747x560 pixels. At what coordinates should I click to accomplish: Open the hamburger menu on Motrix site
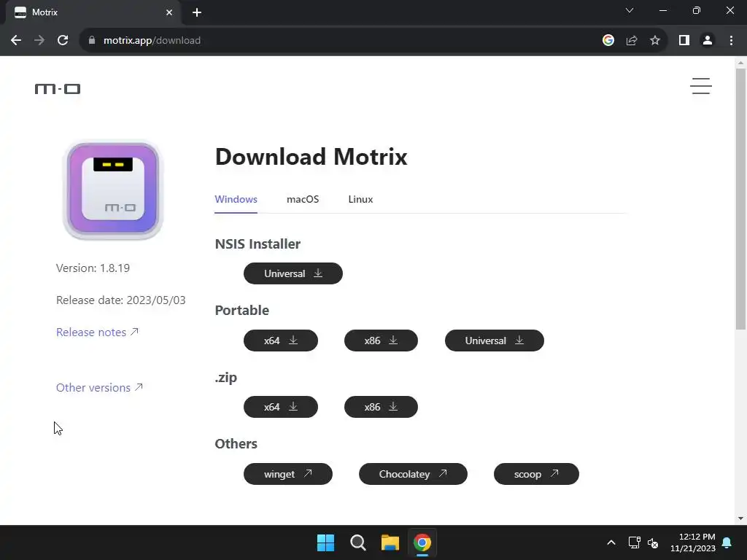pyautogui.click(x=701, y=86)
